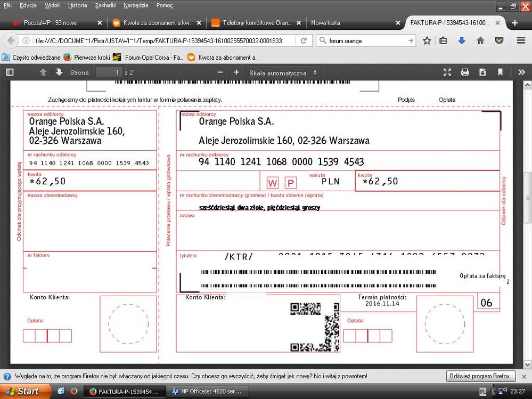Reload the current page
The image size is (532, 399).
(304, 40)
